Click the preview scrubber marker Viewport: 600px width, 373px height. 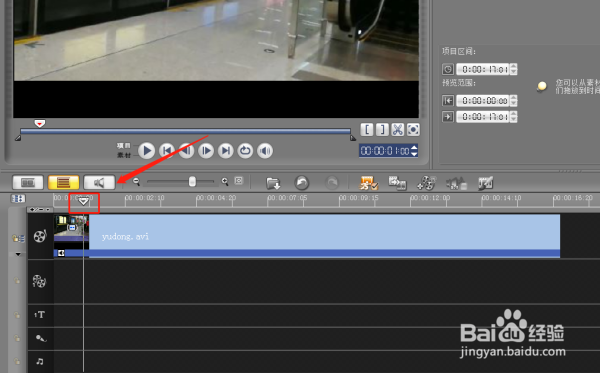[x=40, y=124]
